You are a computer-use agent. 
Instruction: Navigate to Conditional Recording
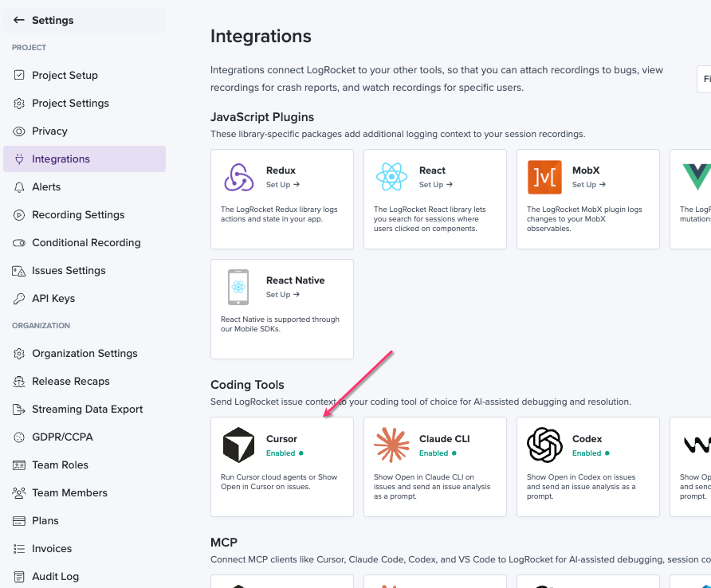tap(84, 243)
